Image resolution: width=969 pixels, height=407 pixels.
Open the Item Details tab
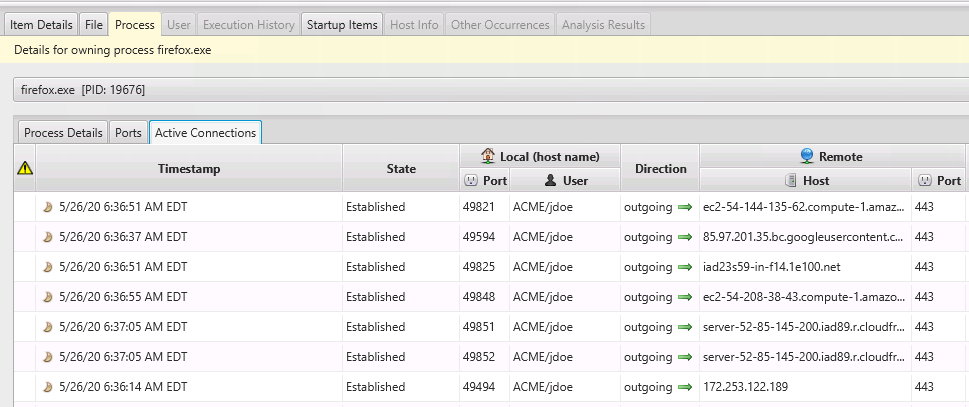(x=41, y=24)
